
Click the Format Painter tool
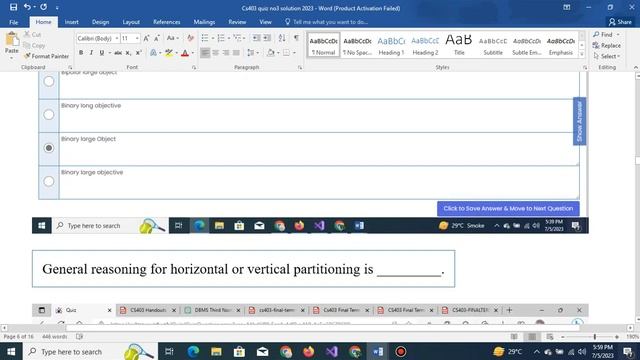[46, 56]
